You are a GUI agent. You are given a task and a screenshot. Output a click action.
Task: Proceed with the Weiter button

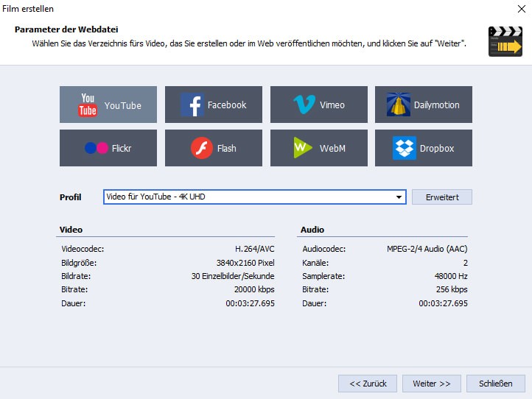(x=432, y=384)
